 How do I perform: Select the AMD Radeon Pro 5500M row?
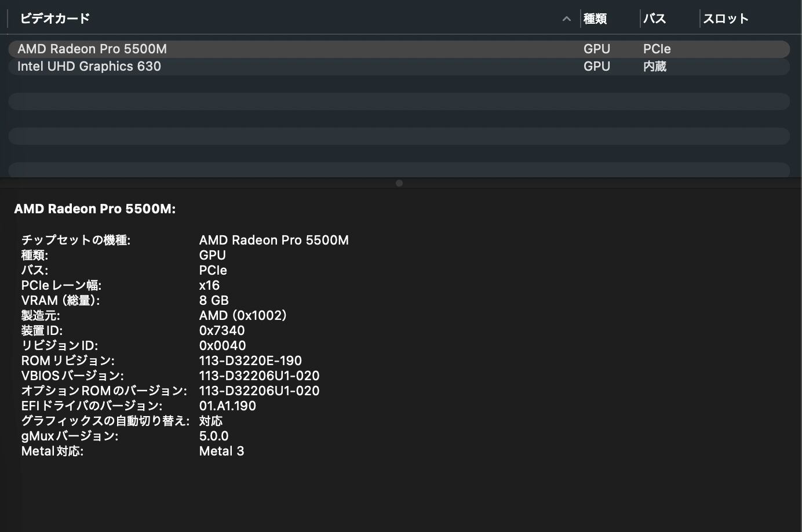tap(399, 49)
